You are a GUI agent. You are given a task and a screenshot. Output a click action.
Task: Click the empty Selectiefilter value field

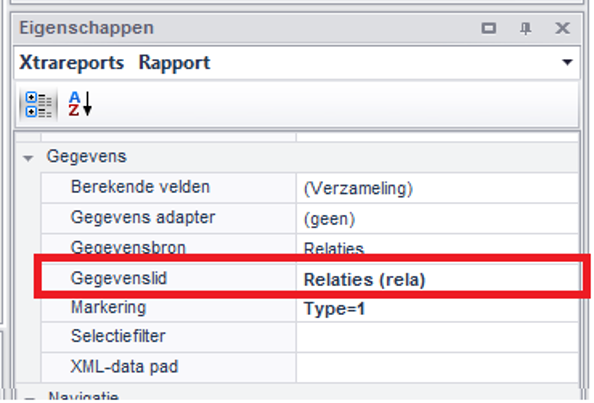click(x=438, y=337)
